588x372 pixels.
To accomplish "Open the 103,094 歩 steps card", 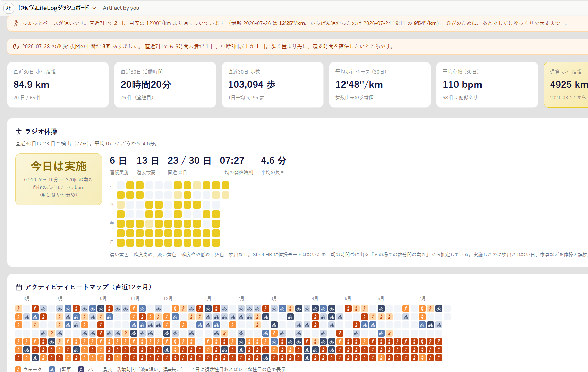I will click(273, 85).
